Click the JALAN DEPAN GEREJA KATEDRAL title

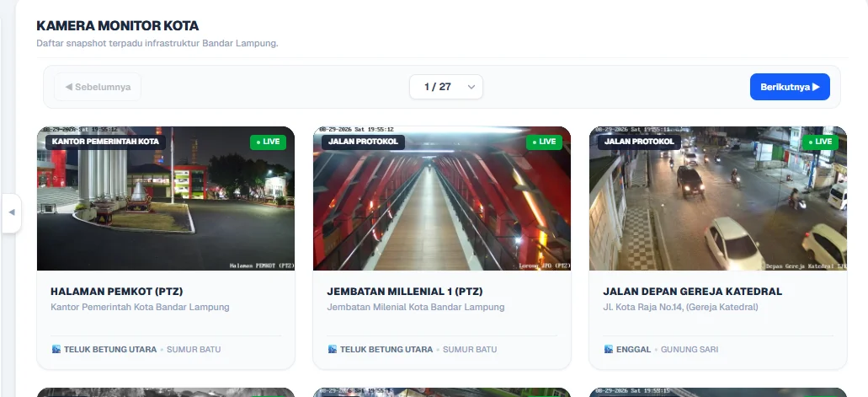[693, 292]
